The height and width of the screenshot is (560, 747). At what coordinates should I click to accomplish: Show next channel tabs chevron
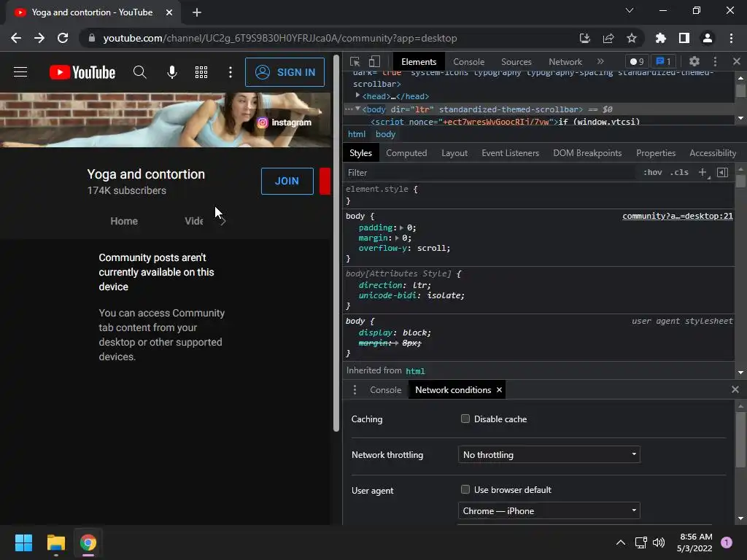click(x=223, y=222)
